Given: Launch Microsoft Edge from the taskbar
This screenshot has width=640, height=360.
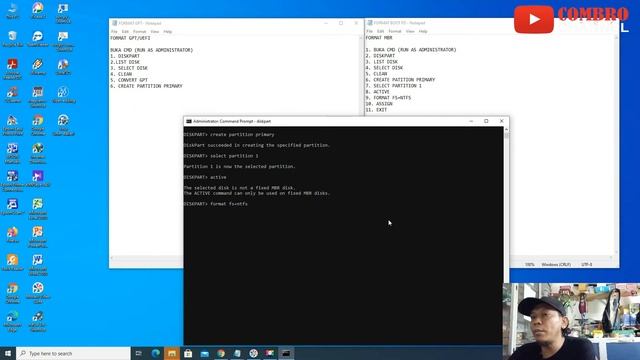Looking at the screenshot, I should 156,353.
